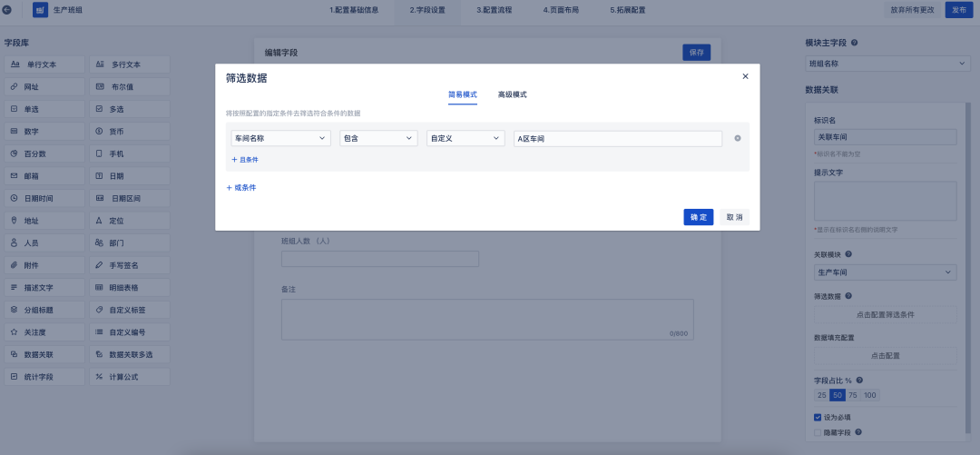Click the A区车间 filter value input
Image resolution: width=980 pixels, height=455 pixels.
click(x=618, y=138)
